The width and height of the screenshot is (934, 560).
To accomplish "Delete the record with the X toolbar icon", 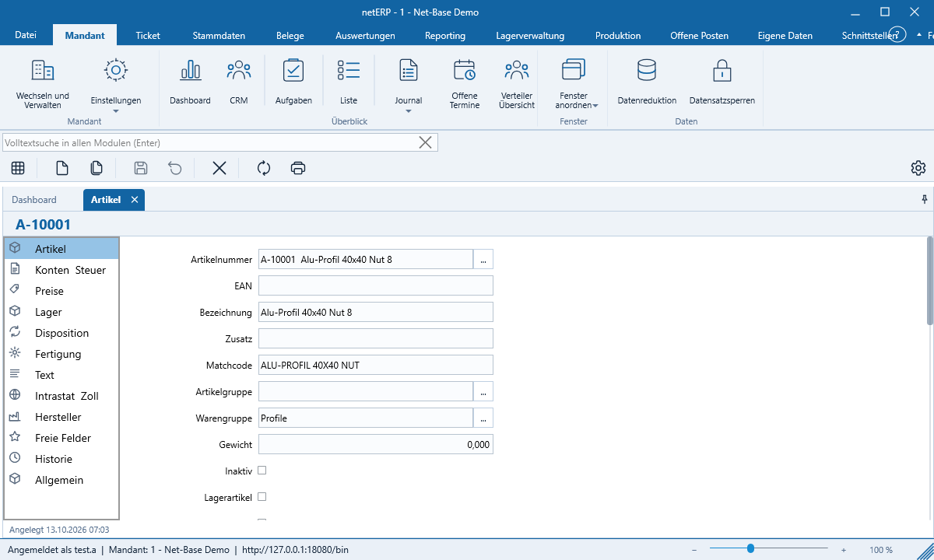I will point(219,168).
